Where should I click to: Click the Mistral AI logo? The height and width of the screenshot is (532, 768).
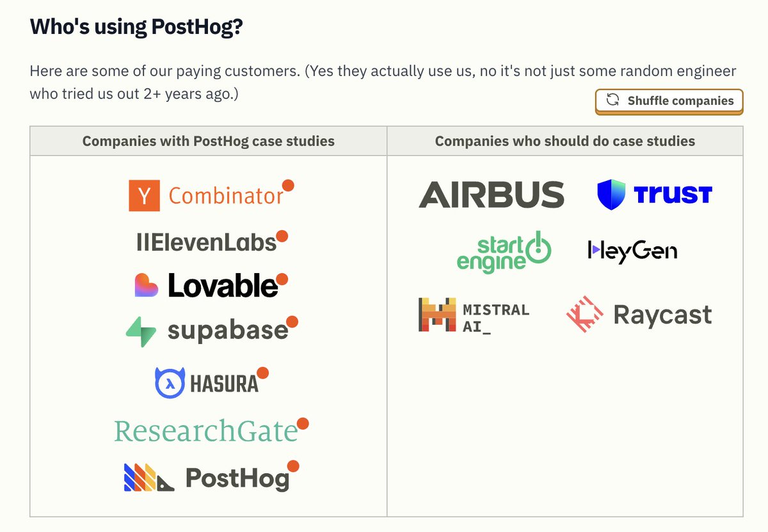474,315
